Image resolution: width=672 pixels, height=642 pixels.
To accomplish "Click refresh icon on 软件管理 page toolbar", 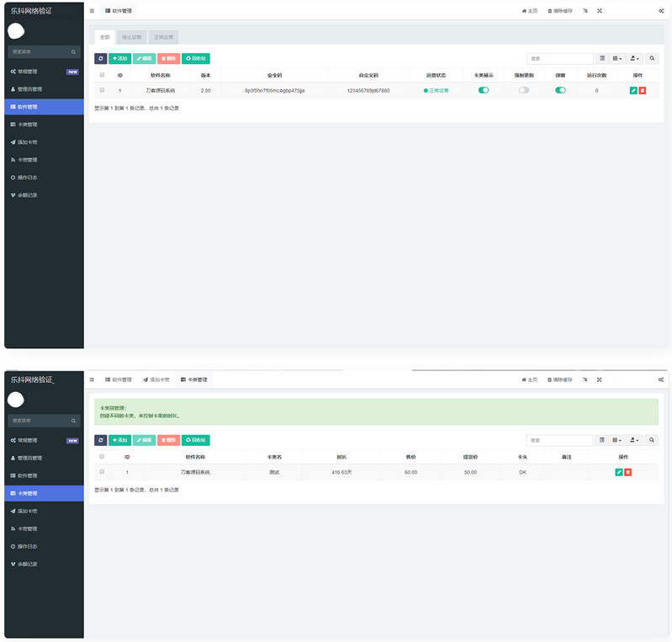I will tap(100, 58).
